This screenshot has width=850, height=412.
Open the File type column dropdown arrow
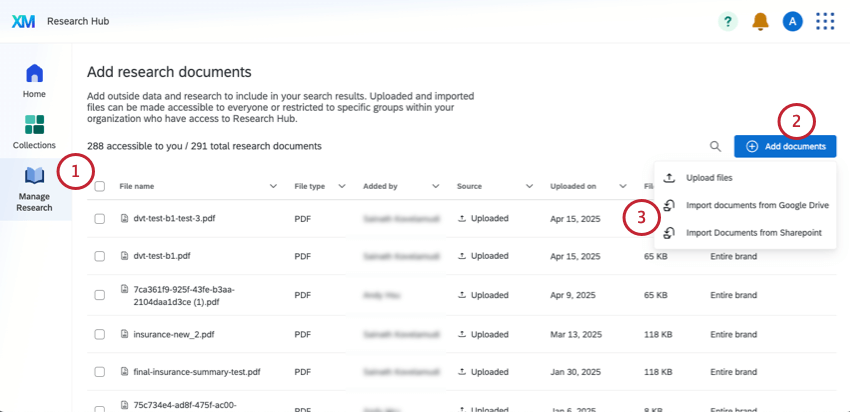341,186
